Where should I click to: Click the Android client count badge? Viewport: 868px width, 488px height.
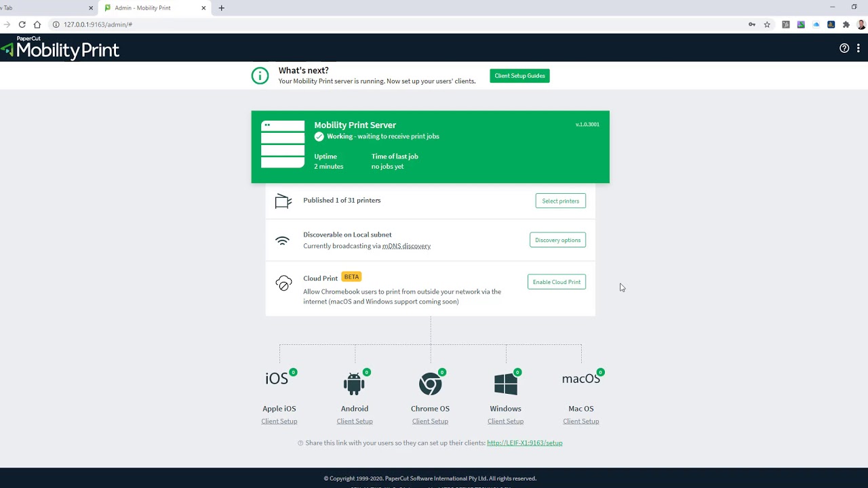point(367,372)
